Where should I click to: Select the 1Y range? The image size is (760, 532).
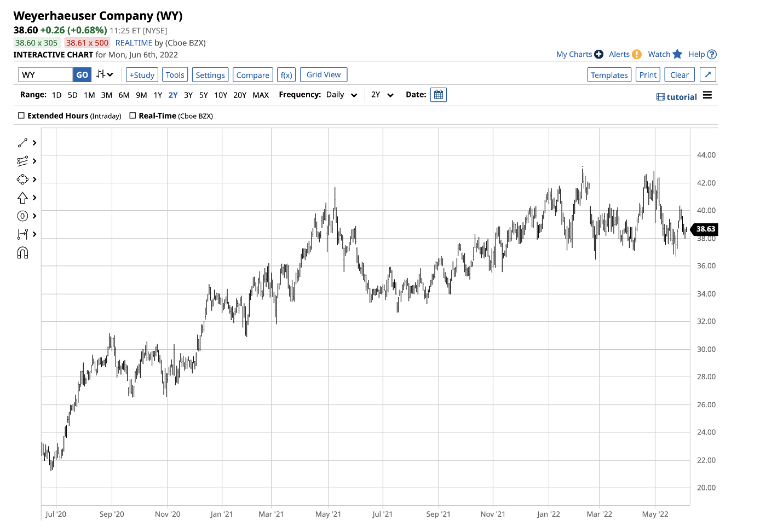pos(158,95)
